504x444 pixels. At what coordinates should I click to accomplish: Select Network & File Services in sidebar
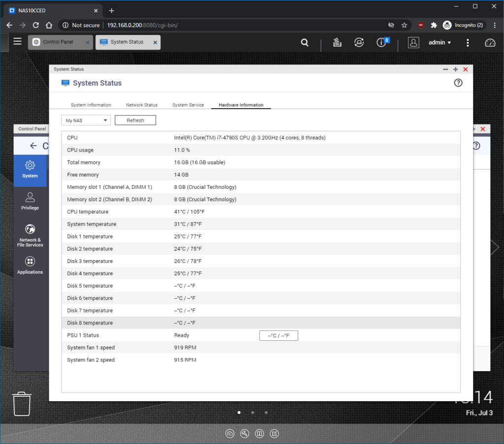30,236
